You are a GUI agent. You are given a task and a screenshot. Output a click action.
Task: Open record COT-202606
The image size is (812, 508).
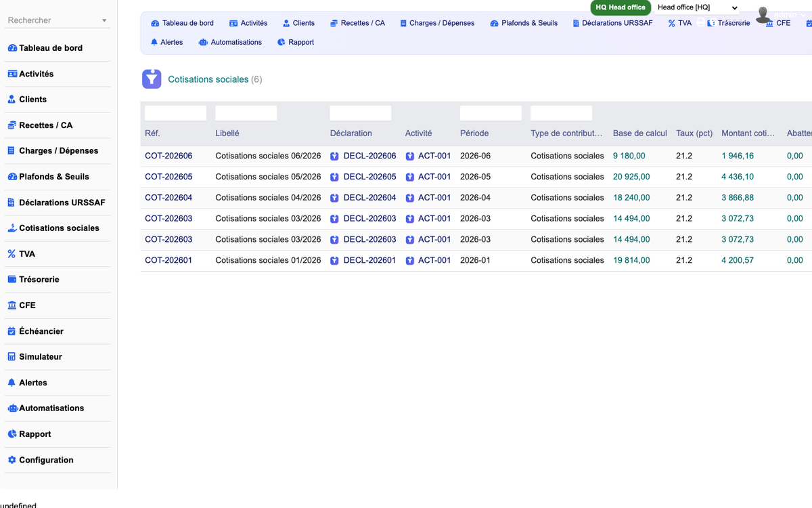(x=168, y=156)
